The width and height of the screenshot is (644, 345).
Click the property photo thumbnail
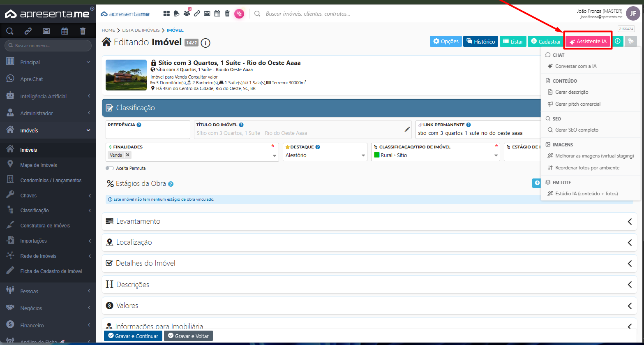coord(126,75)
